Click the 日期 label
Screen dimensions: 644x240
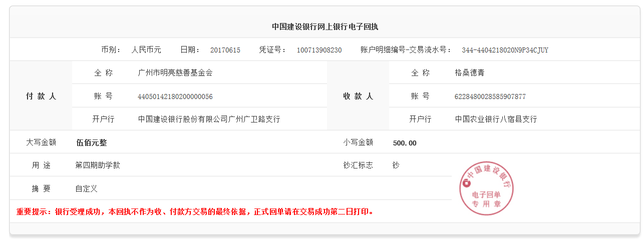pyautogui.click(x=190, y=50)
